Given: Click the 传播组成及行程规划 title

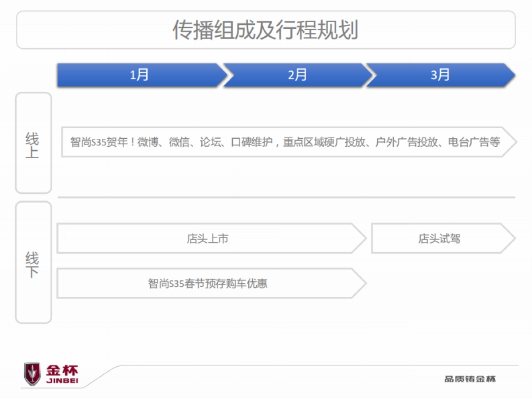Looking at the screenshot, I should coord(266,30).
